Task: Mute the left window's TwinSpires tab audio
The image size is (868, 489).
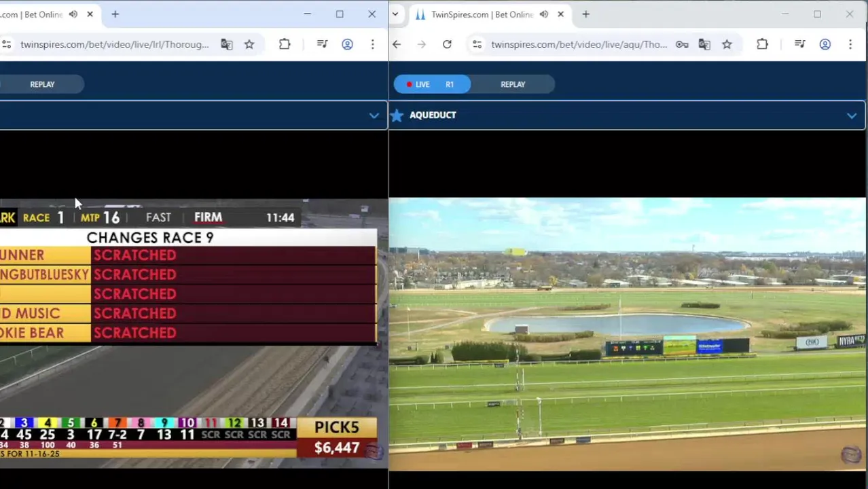Action: (x=73, y=14)
